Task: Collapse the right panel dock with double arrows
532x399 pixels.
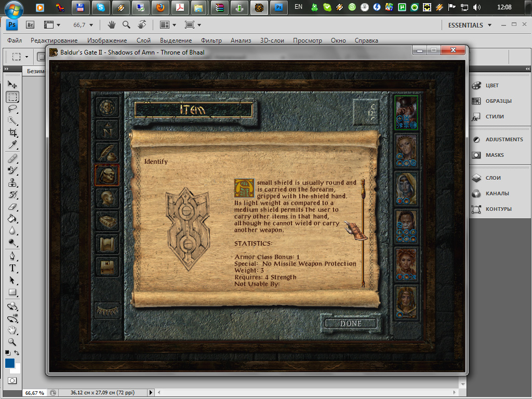Action: (527, 69)
